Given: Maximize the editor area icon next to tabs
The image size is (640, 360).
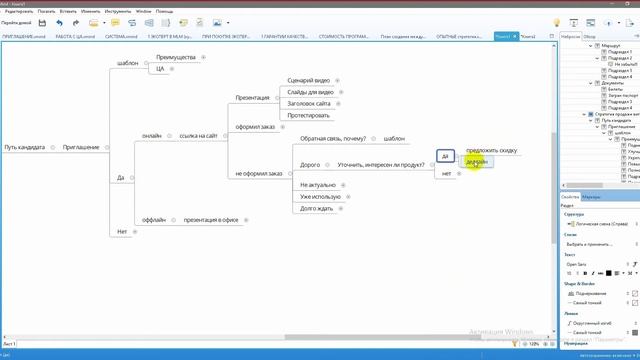Looking at the screenshot, I should pyautogui.click(x=552, y=36).
